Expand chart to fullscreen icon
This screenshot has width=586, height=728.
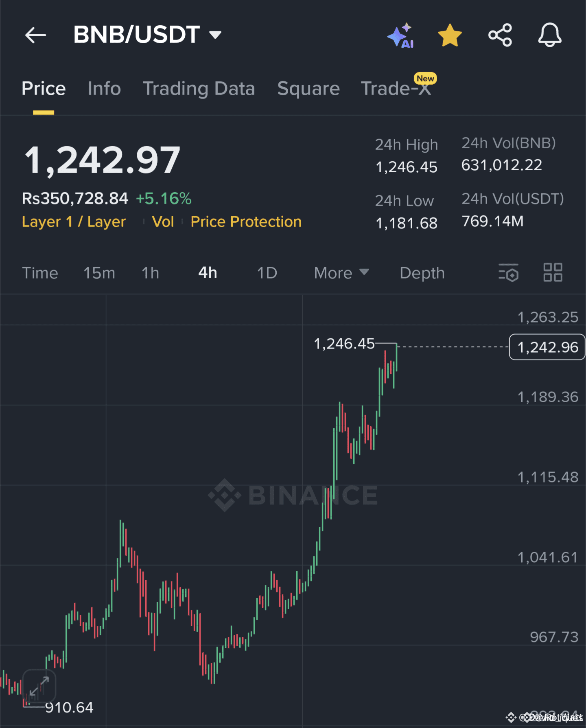(x=39, y=686)
